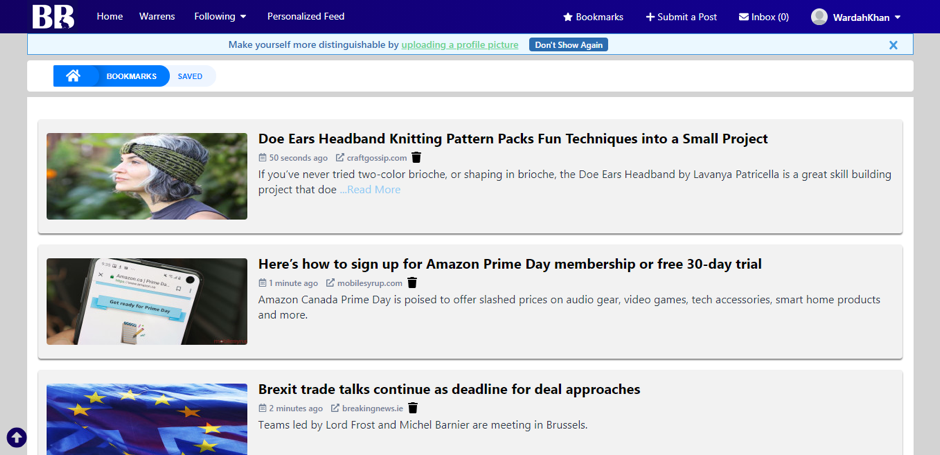Select the BOOKMARKS breadcrumb tab
940x455 pixels.
click(131, 76)
